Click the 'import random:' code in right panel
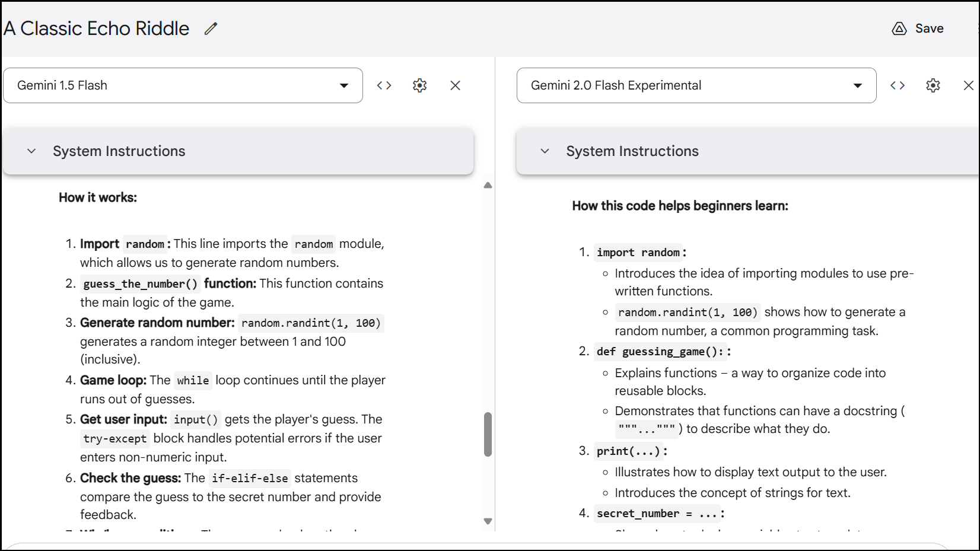980x551 pixels. [x=638, y=253]
